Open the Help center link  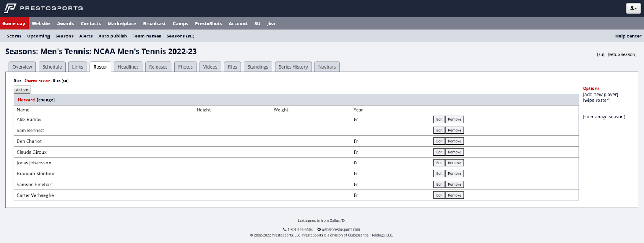628,36
